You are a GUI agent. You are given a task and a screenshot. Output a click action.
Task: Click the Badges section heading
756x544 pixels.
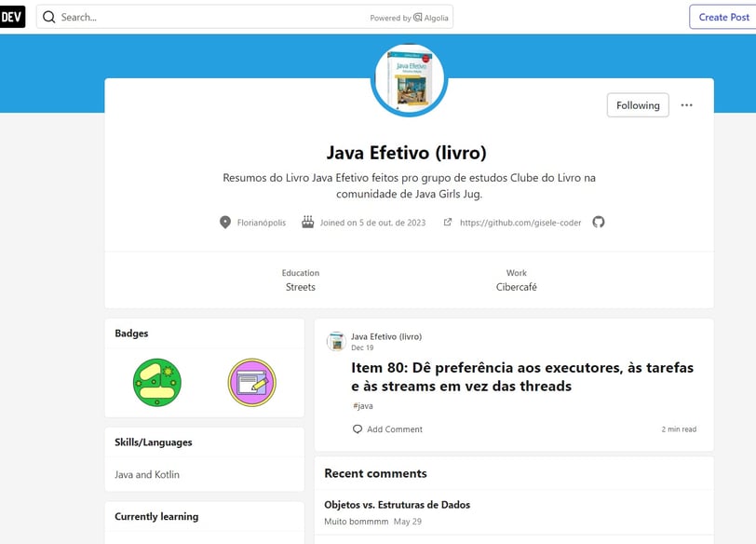pos(131,333)
